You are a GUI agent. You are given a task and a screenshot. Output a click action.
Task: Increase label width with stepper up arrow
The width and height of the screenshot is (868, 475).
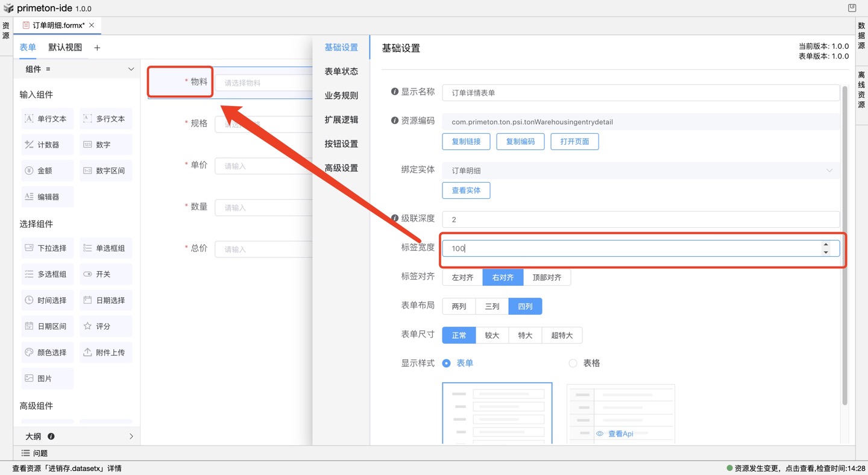click(x=825, y=245)
